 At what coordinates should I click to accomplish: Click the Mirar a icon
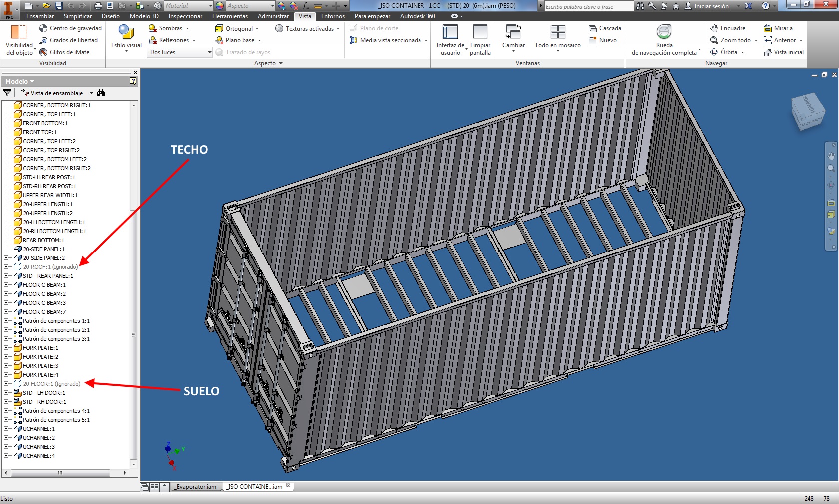[768, 28]
